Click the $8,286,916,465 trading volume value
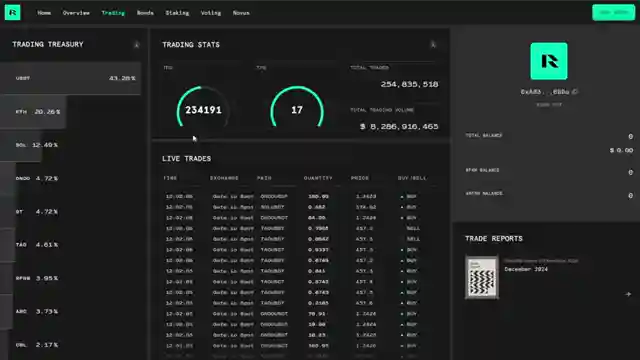The image size is (640, 360). click(399, 127)
